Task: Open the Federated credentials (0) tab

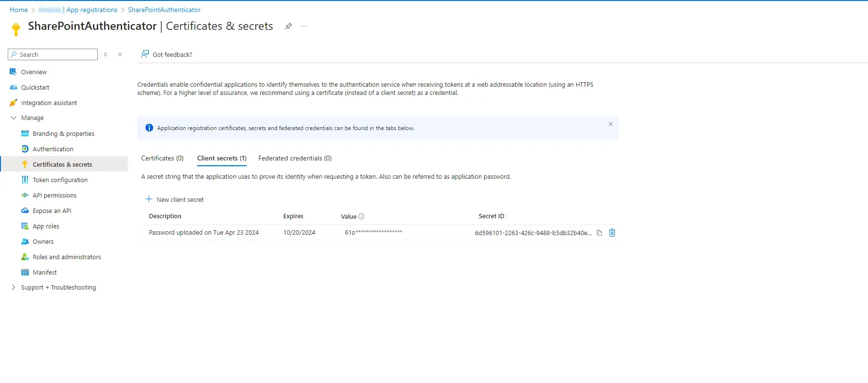Action: [x=295, y=158]
